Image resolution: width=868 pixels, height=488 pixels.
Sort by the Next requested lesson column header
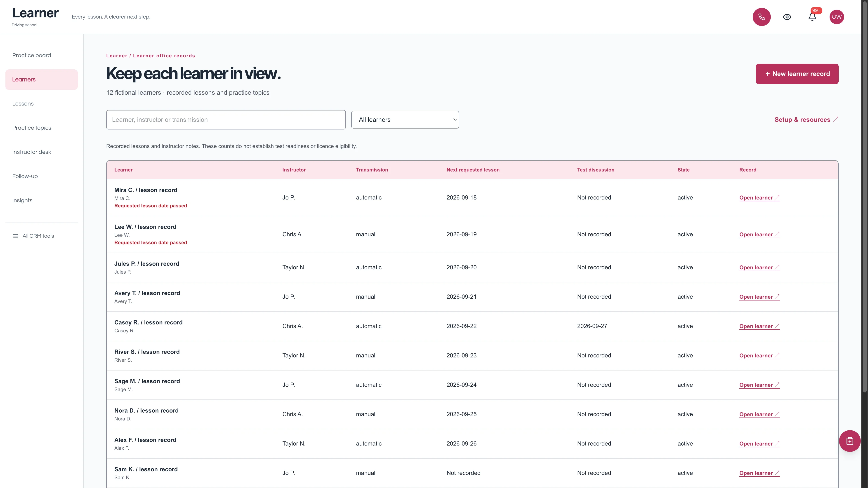click(x=473, y=170)
